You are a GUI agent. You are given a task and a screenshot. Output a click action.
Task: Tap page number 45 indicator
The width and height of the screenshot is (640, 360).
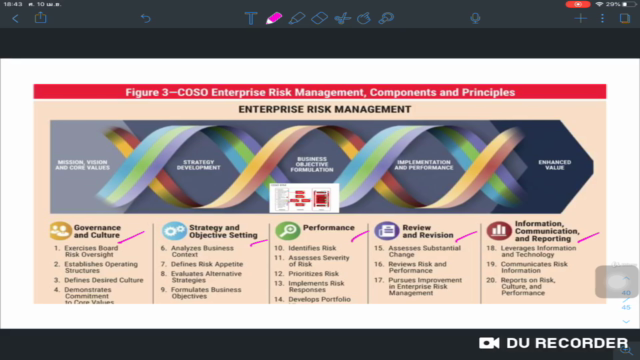[626, 307]
